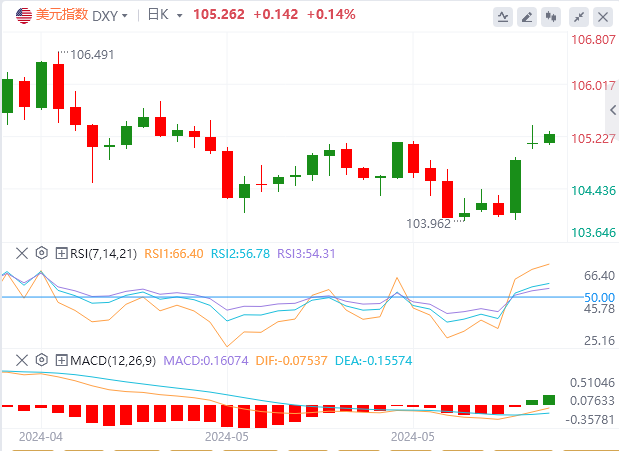Open the 日K timeframe dropdown
The image size is (619, 451).
(180, 16)
